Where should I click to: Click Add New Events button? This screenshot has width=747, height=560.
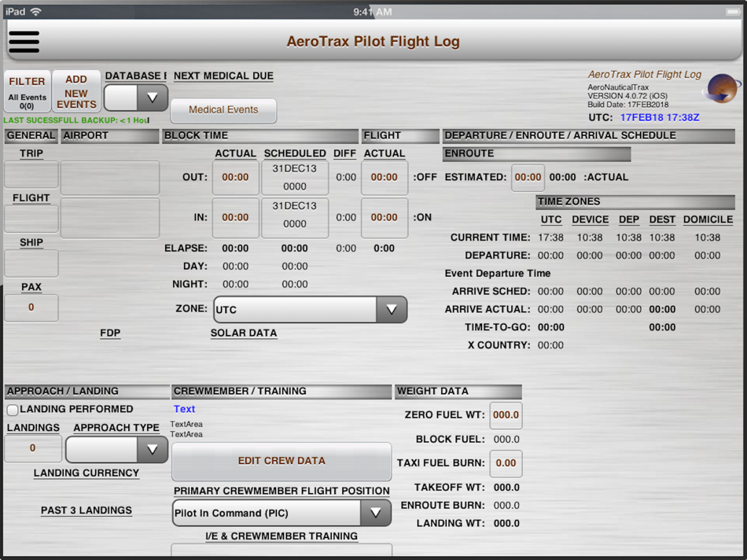[76, 92]
